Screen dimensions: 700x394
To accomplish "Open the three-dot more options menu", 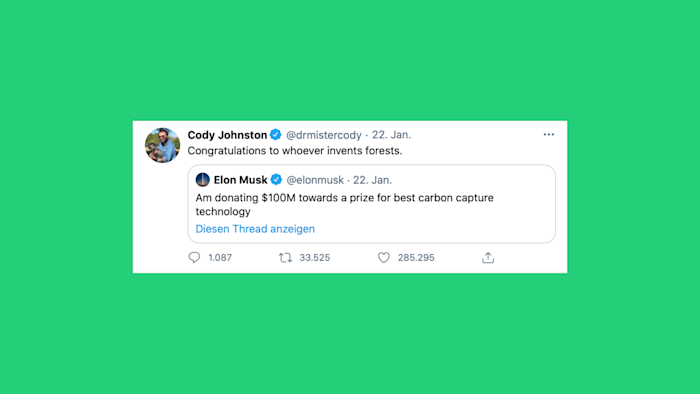I will (549, 134).
